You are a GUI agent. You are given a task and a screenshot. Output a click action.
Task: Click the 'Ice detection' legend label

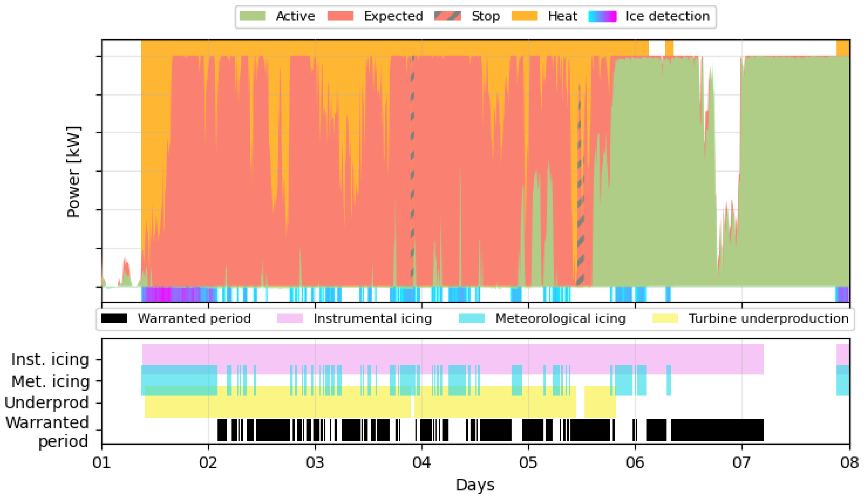point(668,16)
